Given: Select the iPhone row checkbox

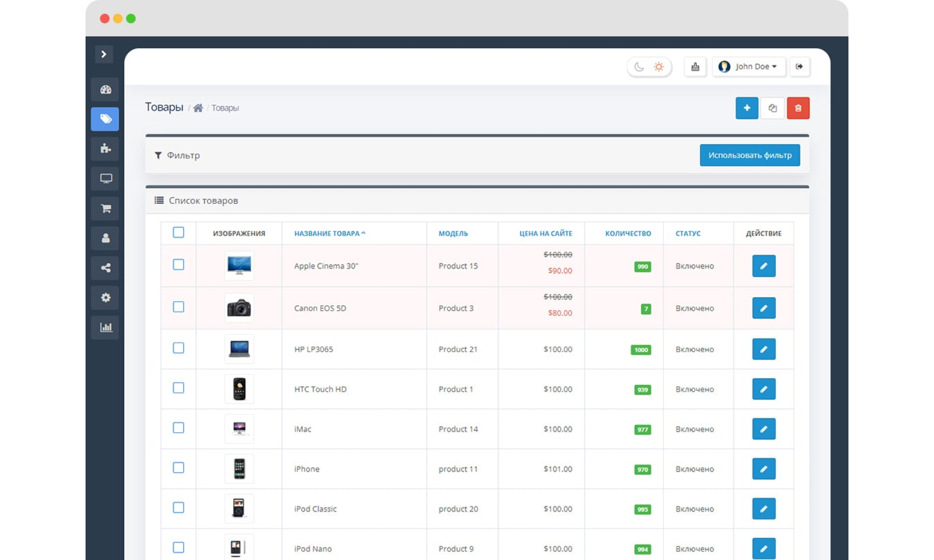Looking at the screenshot, I should pos(178,468).
